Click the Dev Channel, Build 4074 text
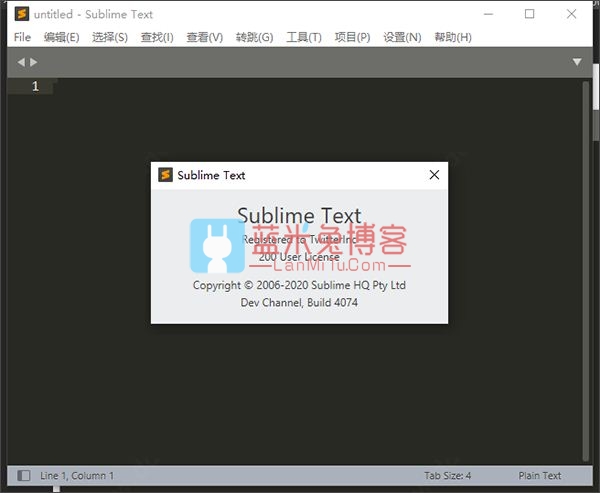This screenshot has width=600, height=493. coord(299,302)
